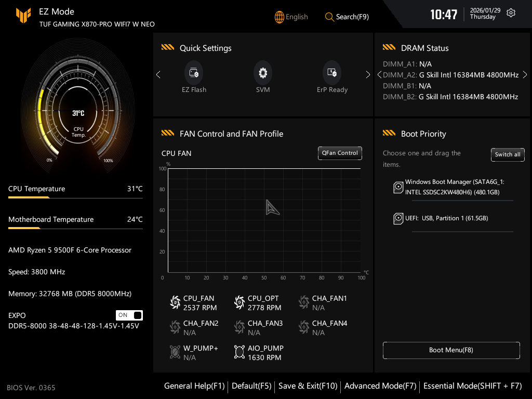Image resolution: width=532 pixels, height=399 pixels.
Task: Open the EZ Flash utility icon
Action: 194,73
